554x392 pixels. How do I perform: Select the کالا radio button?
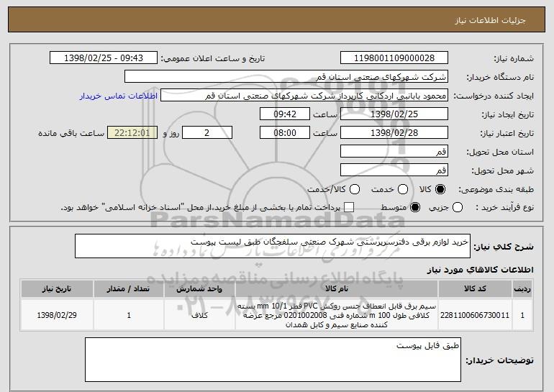440,189
